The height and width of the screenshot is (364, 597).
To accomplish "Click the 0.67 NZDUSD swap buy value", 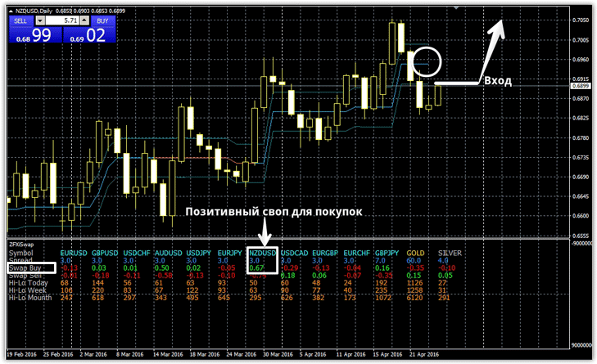I will pos(256,267).
